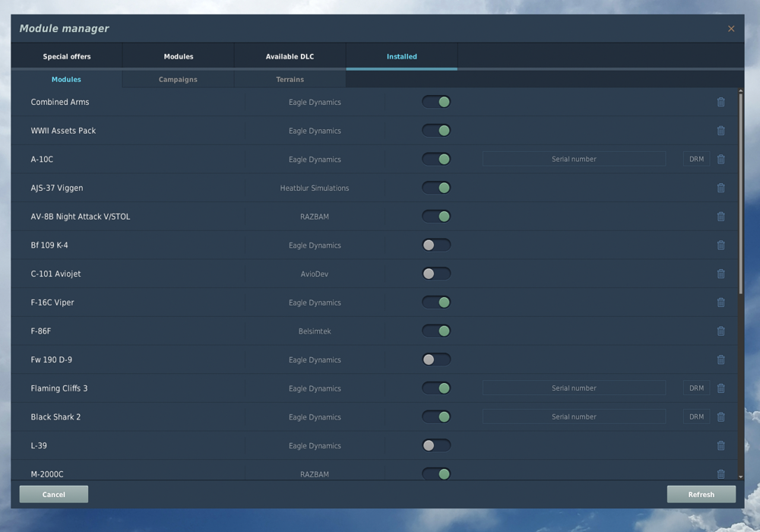Image resolution: width=760 pixels, height=532 pixels.
Task: Click the Belsimtek developer label
Action: coord(315,331)
